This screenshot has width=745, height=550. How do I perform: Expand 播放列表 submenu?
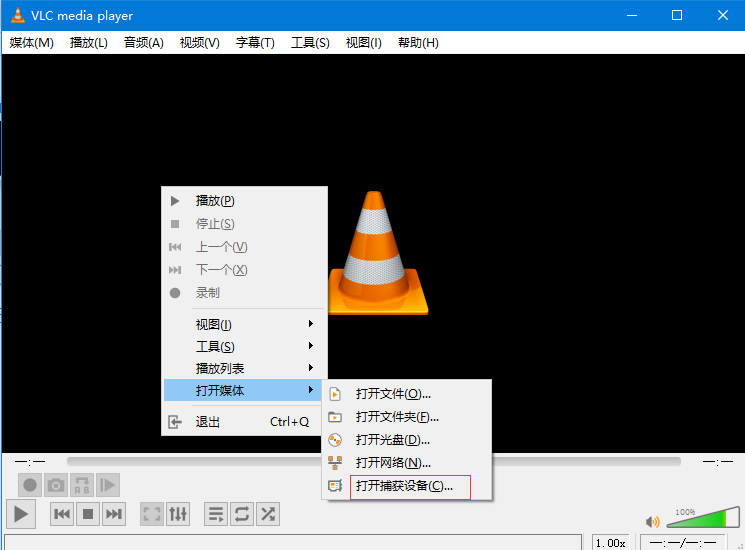tap(244, 368)
